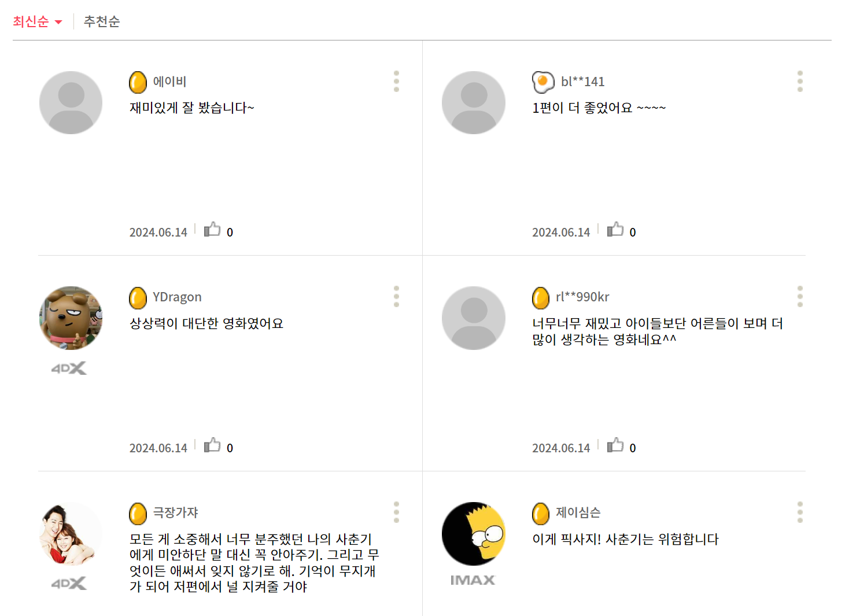
Task: Click the golden egg icon next to 극장가쟈
Action: [137, 512]
